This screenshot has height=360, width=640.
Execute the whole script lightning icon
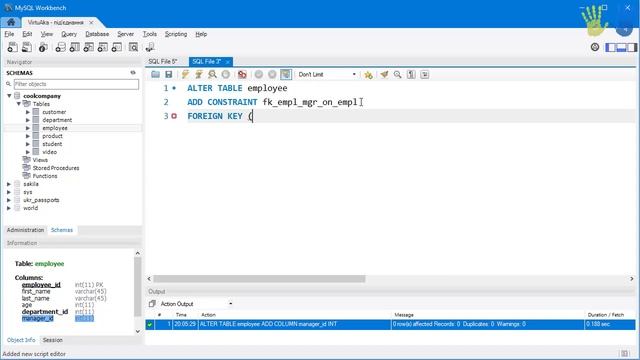[185, 74]
